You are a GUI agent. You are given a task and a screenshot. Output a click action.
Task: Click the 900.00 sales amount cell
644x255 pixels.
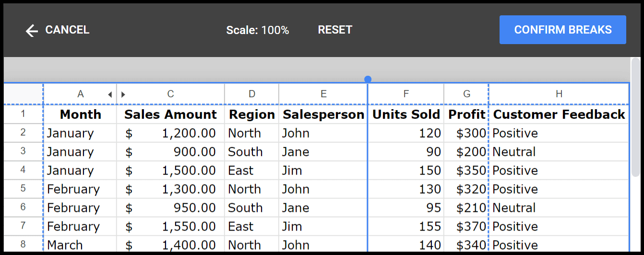point(170,151)
